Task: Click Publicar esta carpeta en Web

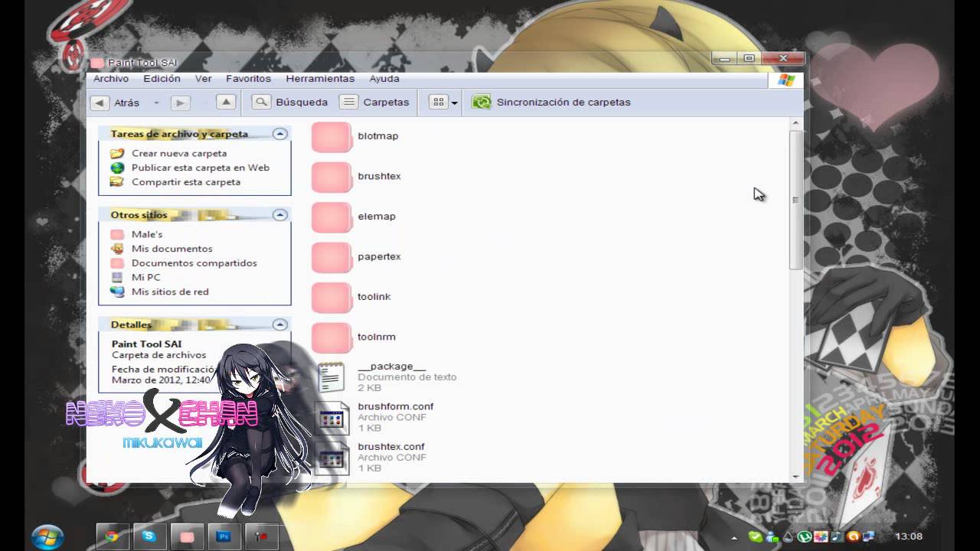Action: 201,168
